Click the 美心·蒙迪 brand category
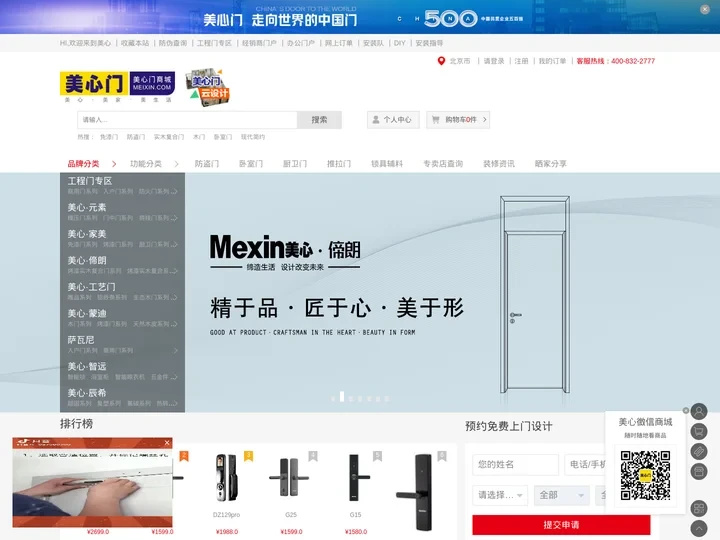Viewport: 720px width, 540px height. (87, 314)
